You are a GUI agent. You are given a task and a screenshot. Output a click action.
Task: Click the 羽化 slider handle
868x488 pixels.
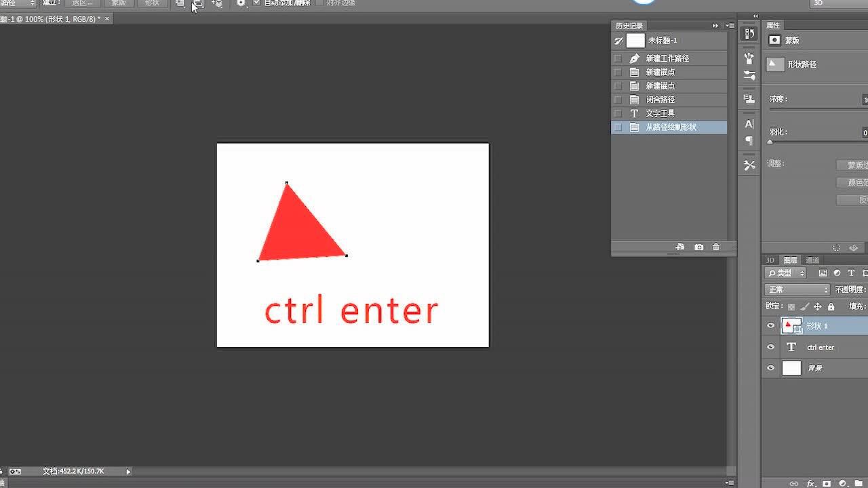coord(770,142)
